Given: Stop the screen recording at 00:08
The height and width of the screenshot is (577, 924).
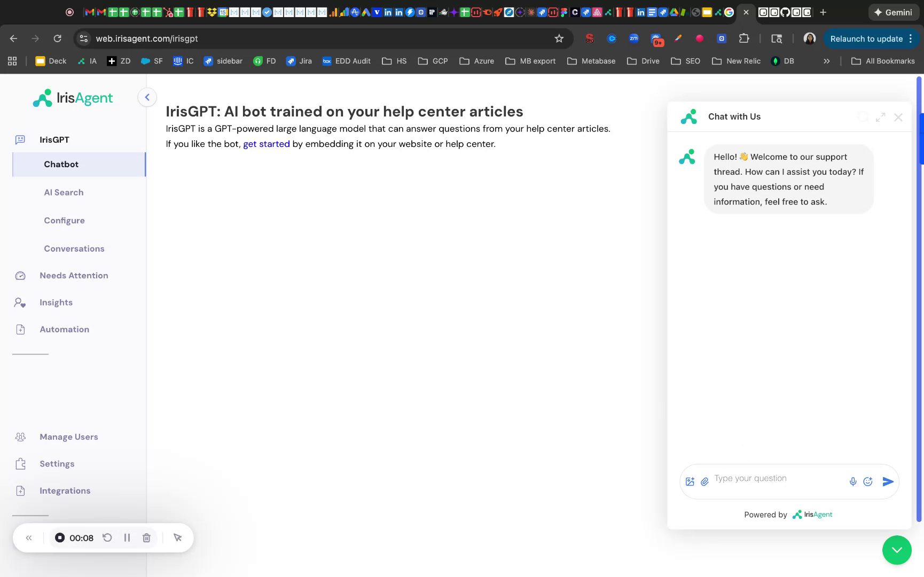Looking at the screenshot, I should 60,537.
